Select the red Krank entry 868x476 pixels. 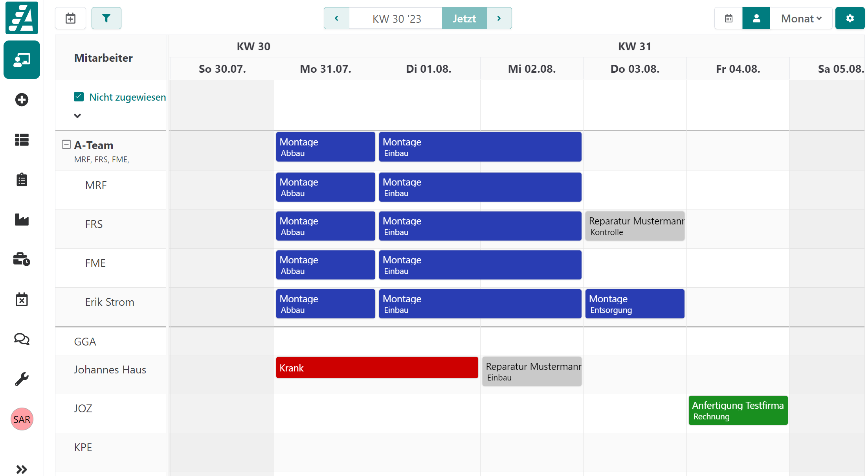[377, 368]
